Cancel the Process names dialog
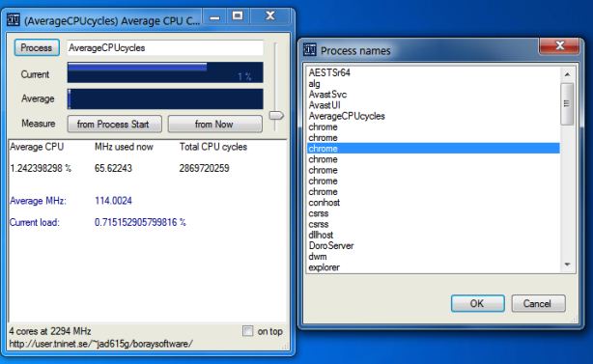The width and height of the screenshot is (593, 364). [x=539, y=303]
